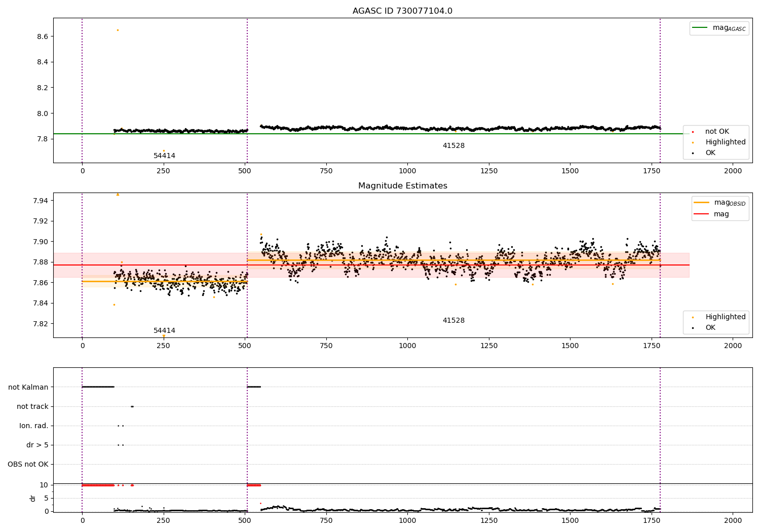Click the 'dr > 5' axis label
The image size is (760, 532).
37,445
